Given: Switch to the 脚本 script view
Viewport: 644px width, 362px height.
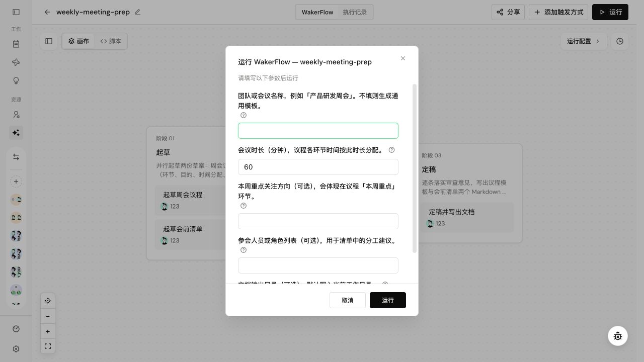Looking at the screenshot, I should coord(111,41).
